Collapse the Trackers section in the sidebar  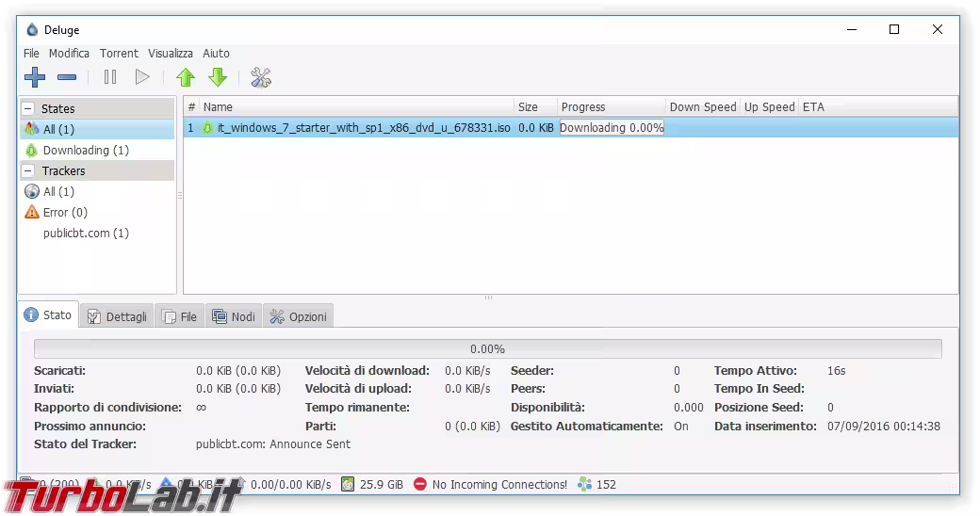tap(28, 170)
